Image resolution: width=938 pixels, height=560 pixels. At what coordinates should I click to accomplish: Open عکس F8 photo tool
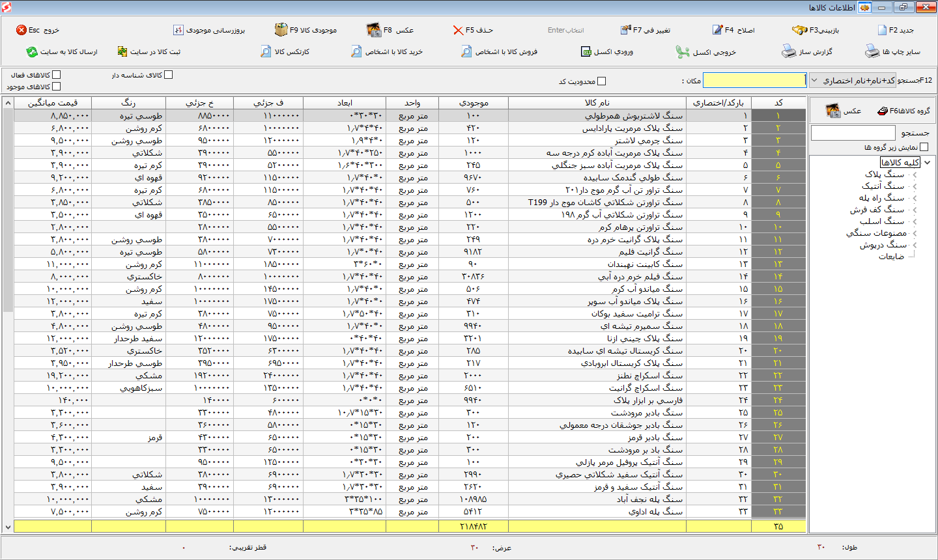click(373, 30)
